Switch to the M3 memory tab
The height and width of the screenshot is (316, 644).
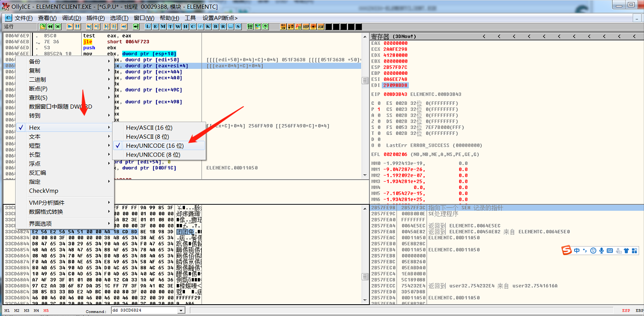[x=27, y=311]
